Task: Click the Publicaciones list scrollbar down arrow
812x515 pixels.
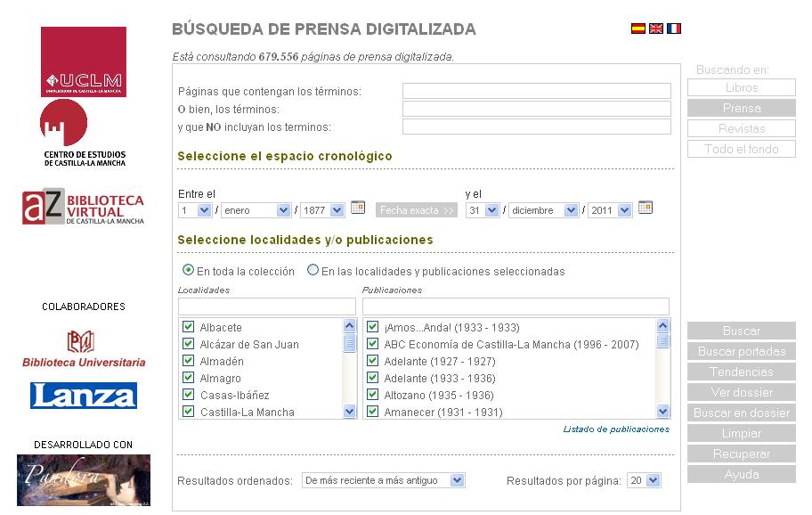Action: pyautogui.click(x=662, y=412)
